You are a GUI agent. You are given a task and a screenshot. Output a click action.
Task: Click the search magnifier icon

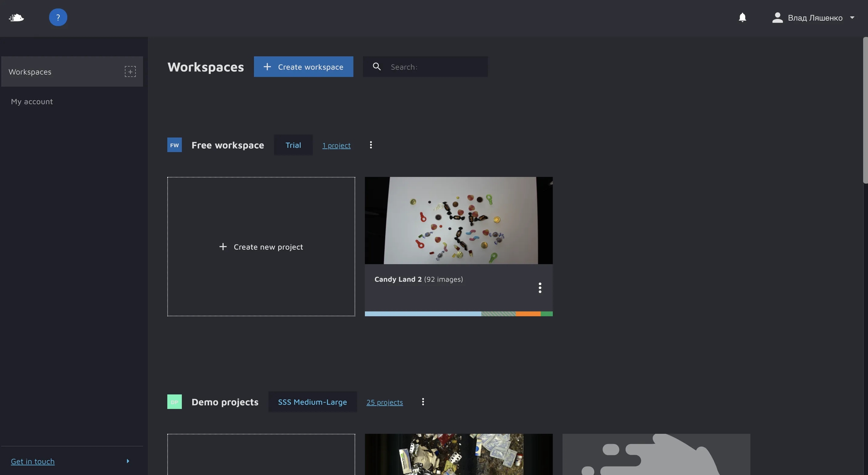[x=376, y=67]
